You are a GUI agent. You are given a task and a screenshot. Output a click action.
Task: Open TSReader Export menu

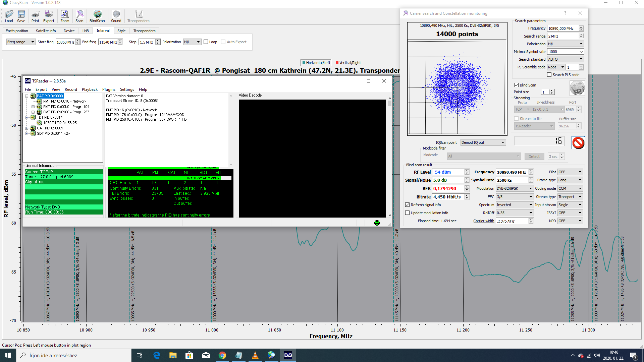(x=41, y=89)
